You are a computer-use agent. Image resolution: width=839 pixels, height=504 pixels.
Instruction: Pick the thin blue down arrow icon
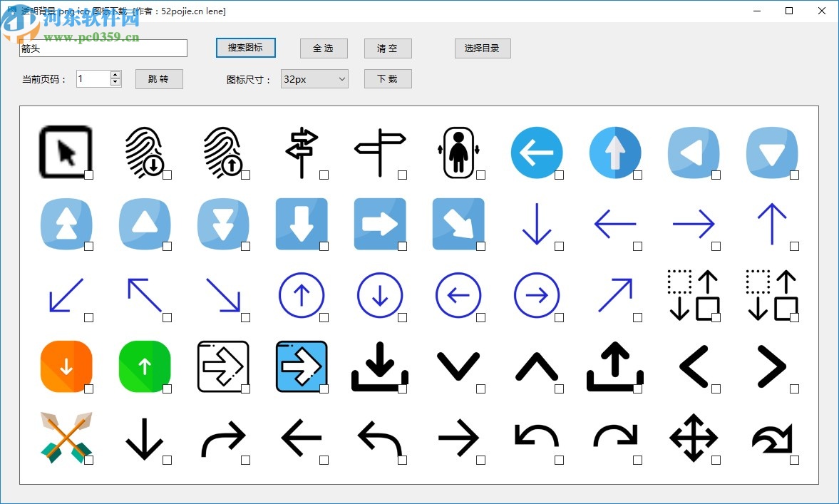tap(537, 224)
